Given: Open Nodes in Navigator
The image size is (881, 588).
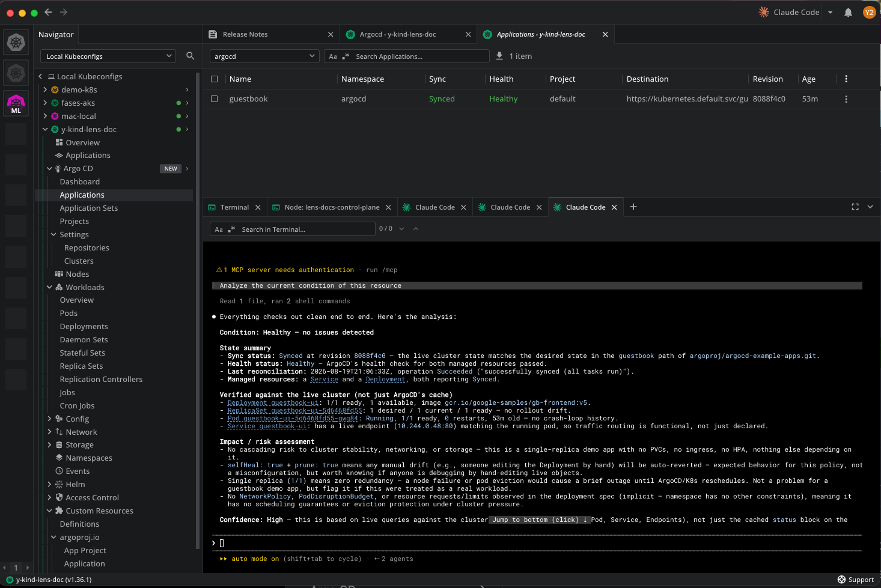Looking at the screenshot, I should point(77,274).
